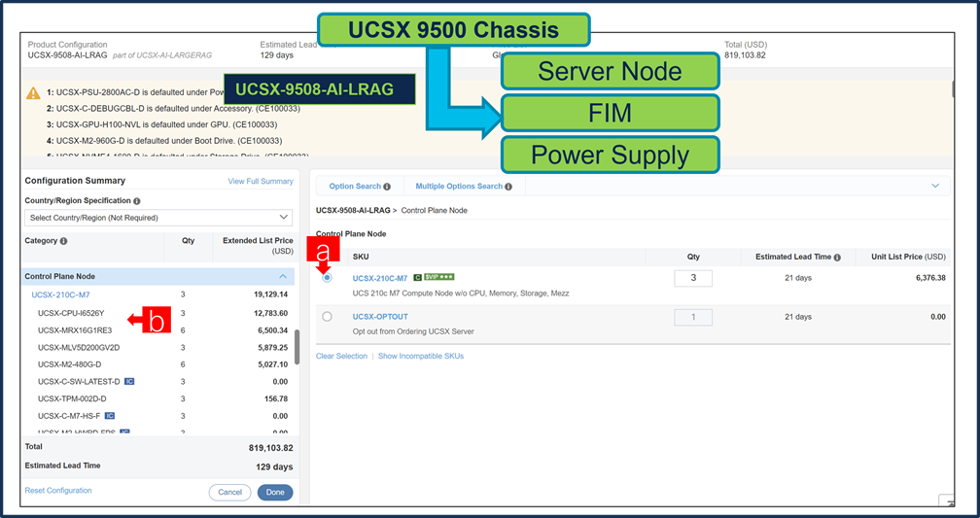
Task: Click the Total (USD) 819,103.82 header value
Action: click(745, 55)
